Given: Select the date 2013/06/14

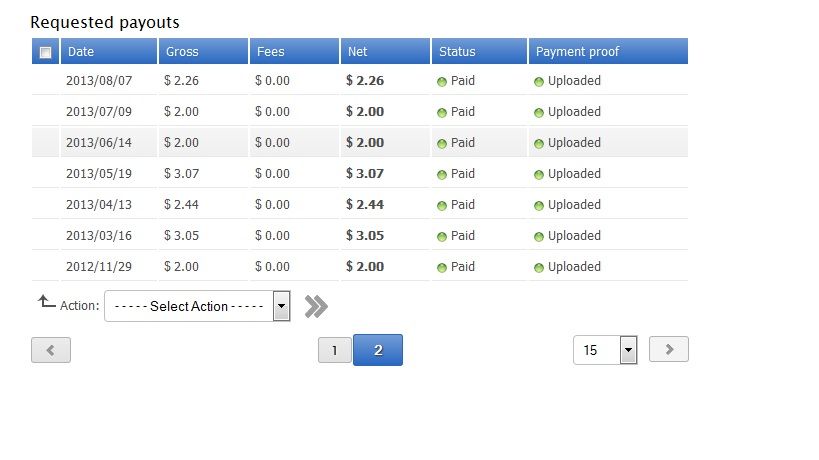Looking at the screenshot, I should (99, 143).
